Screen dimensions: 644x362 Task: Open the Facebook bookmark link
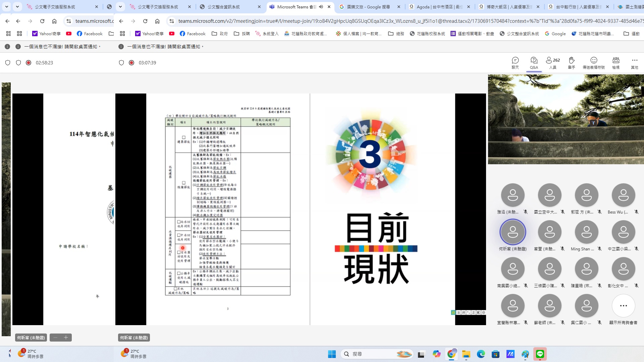click(x=193, y=34)
